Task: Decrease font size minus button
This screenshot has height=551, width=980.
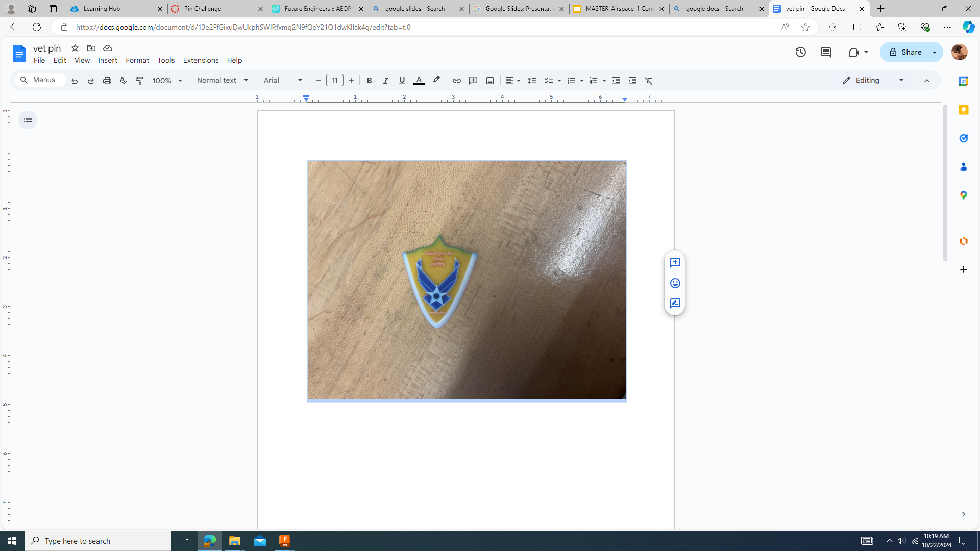Action: pos(318,81)
